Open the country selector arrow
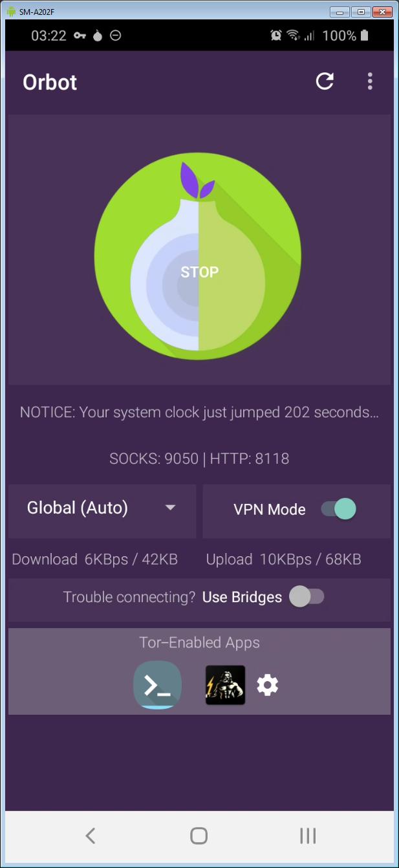399x868 pixels. (x=170, y=509)
